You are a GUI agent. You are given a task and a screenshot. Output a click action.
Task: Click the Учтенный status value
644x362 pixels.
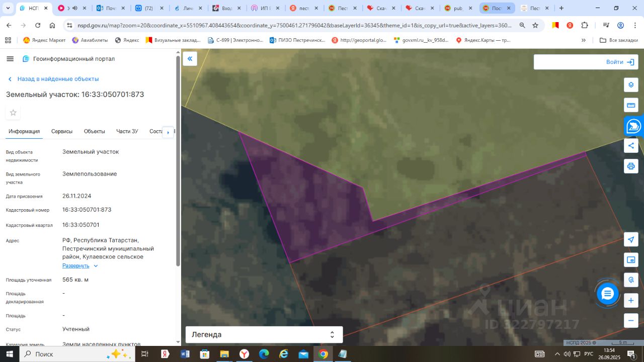[76, 329]
